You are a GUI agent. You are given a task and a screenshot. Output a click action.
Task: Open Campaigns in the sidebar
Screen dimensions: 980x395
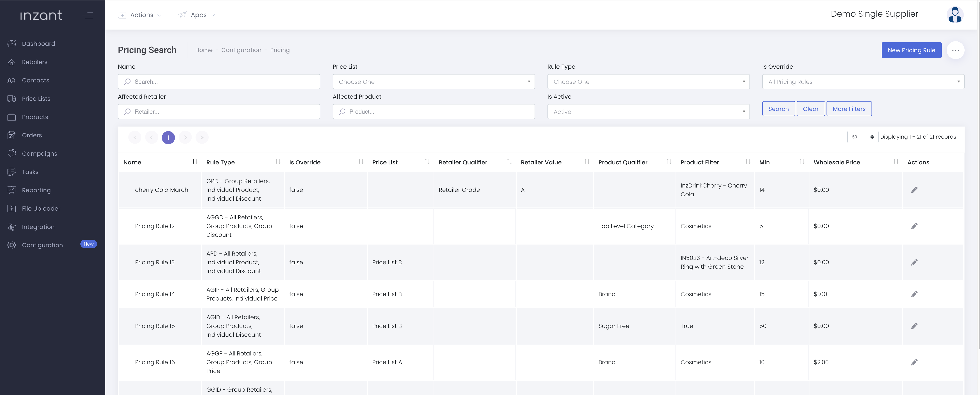40,154
